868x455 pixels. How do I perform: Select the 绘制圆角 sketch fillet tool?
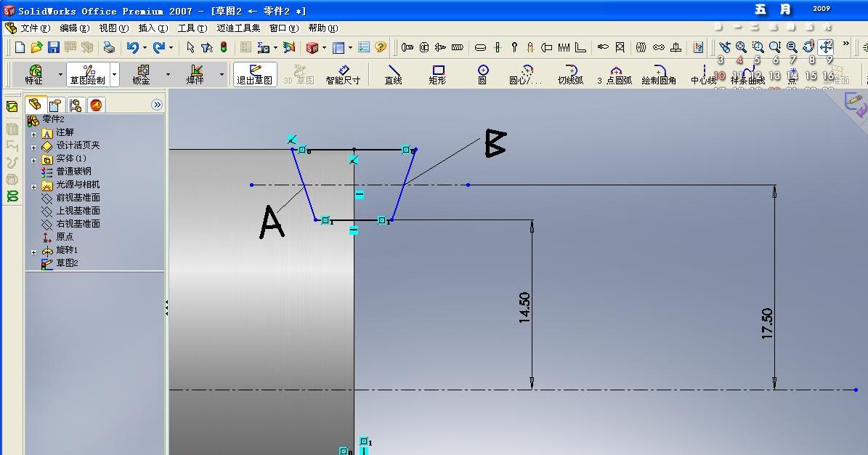coord(659,74)
